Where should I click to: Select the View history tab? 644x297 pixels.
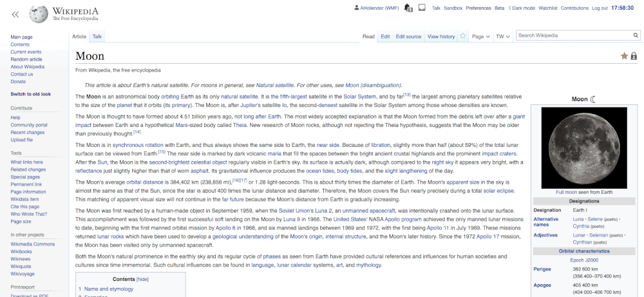(x=441, y=37)
